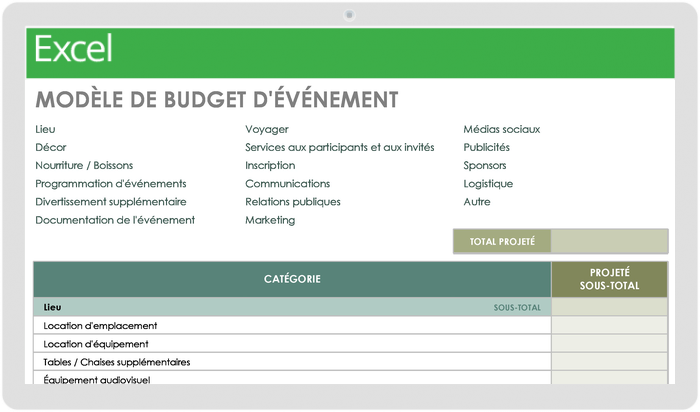
Task: Click the PROJETÉ SOUS-TOTAL column header
Action: click(609, 279)
